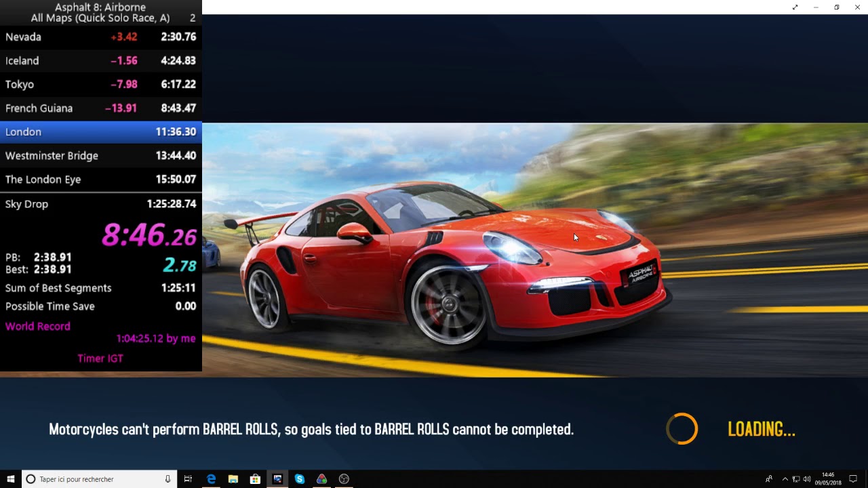Image resolution: width=868 pixels, height=488 pixels.
Task: Click the main timer 8:46.26
Action: tap(149, 235)
